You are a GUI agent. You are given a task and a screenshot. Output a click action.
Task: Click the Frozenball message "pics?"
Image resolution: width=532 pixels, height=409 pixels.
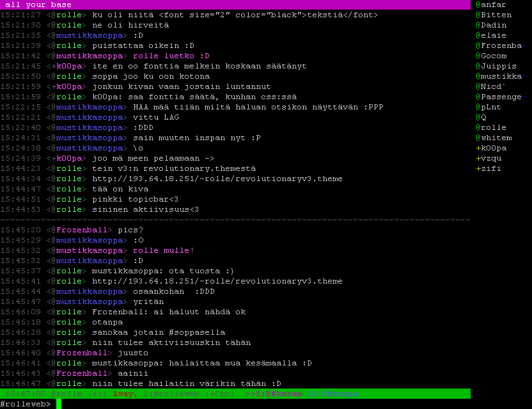tap(130, 230)
